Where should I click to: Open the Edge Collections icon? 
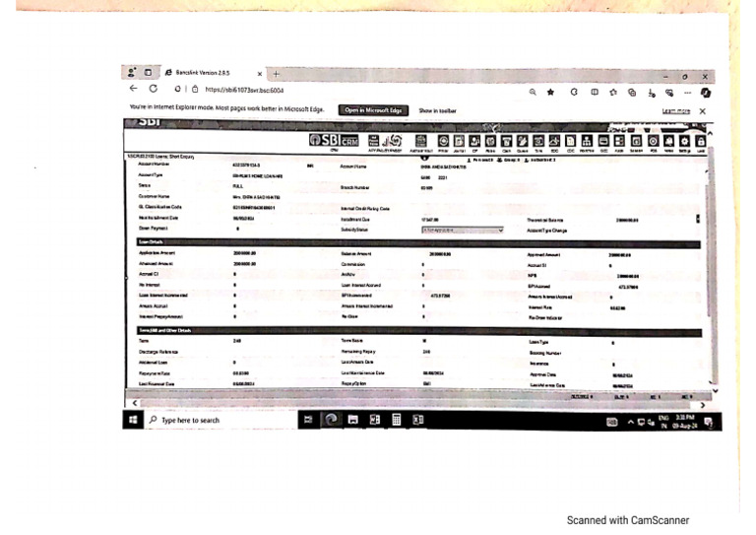tap(632, 93)
